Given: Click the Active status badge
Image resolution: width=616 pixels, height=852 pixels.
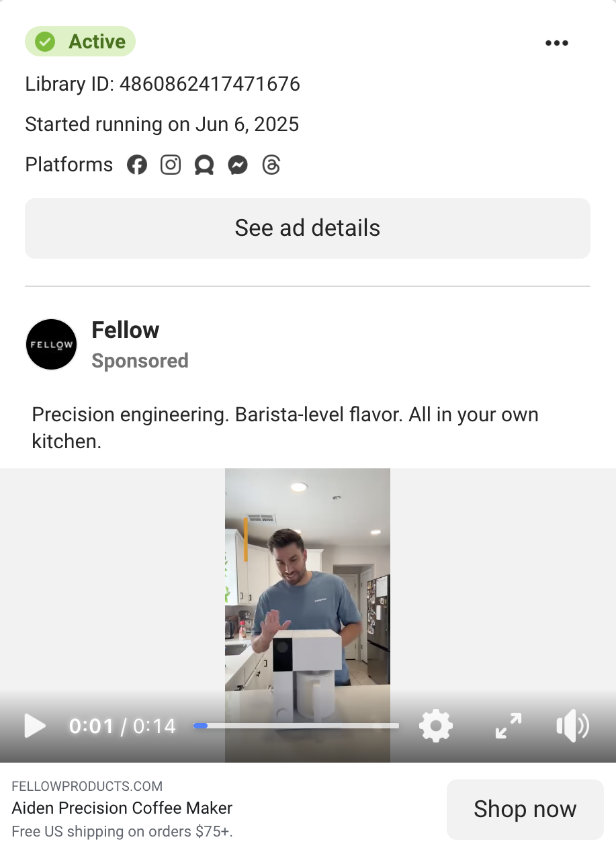Looking at the screenshot, I should click(80, 42).
